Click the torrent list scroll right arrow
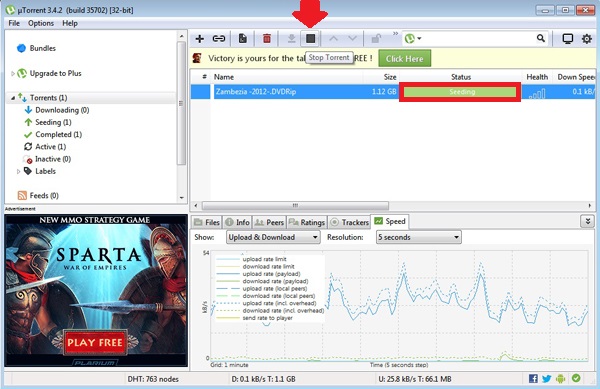 590,206
